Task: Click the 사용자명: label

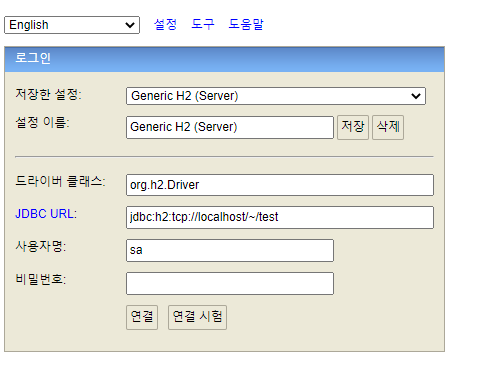Action: click(41, 246)
